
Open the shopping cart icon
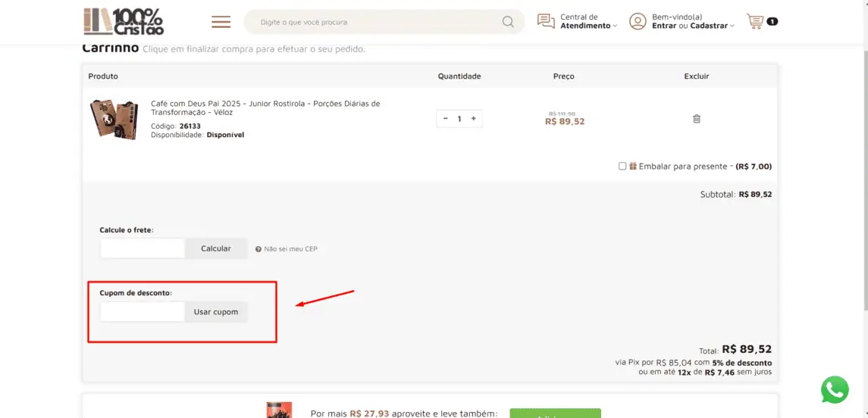tap(754, 21)
